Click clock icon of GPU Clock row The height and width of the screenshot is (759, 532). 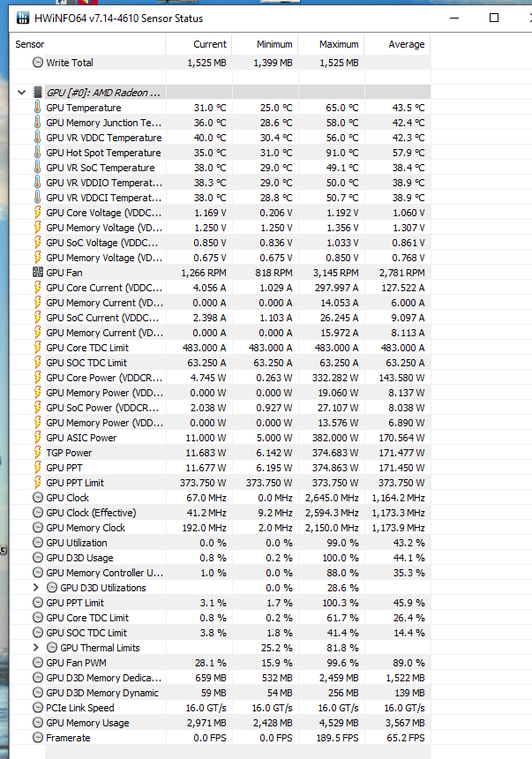point(38,497)
